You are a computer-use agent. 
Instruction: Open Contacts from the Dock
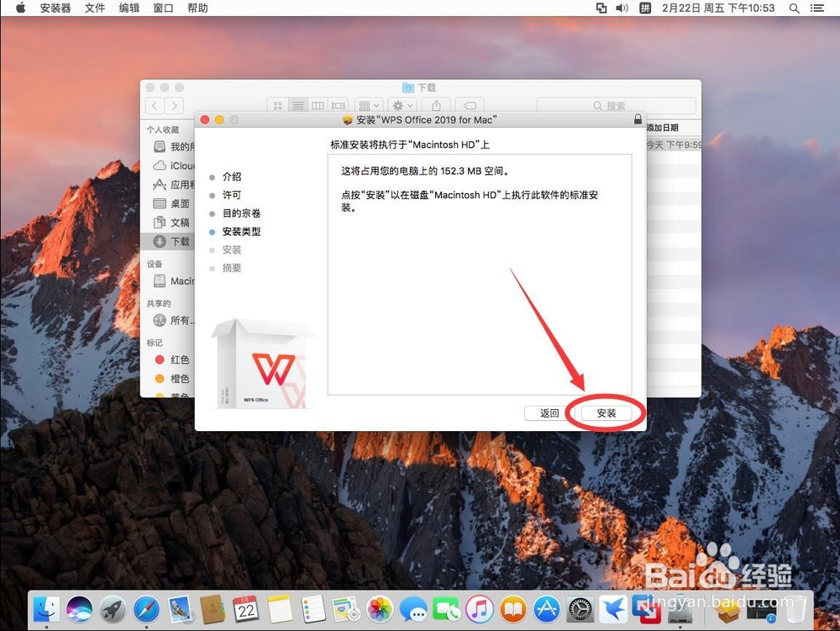pos(213,609)
